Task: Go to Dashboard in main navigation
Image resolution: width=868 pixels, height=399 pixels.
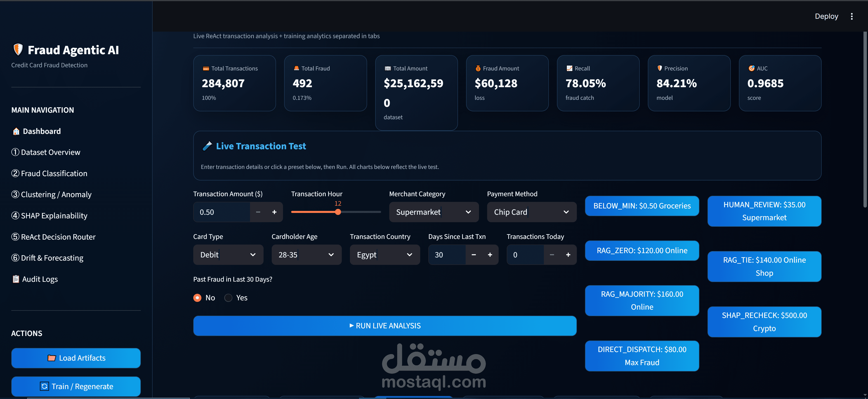Action: pyautogui.click(x=36, y=131)
